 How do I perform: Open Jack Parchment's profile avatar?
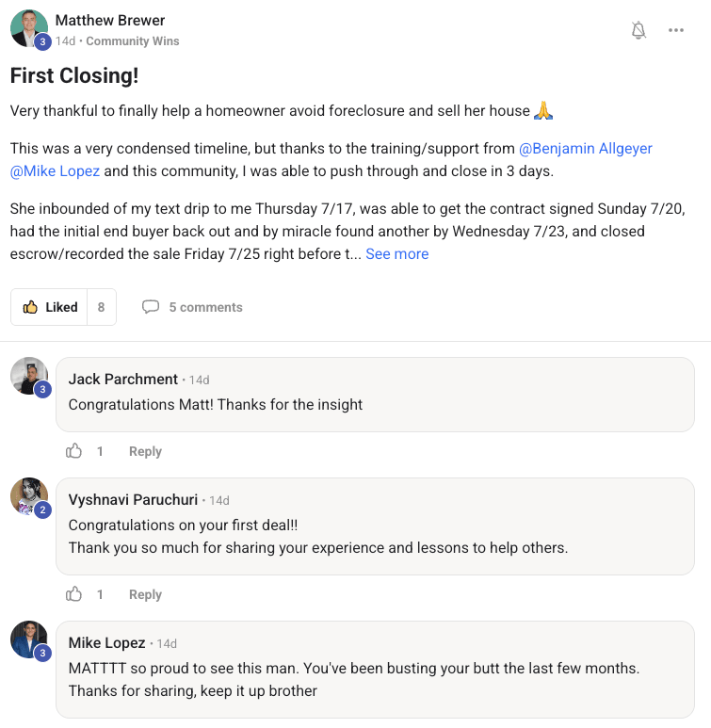29,376
